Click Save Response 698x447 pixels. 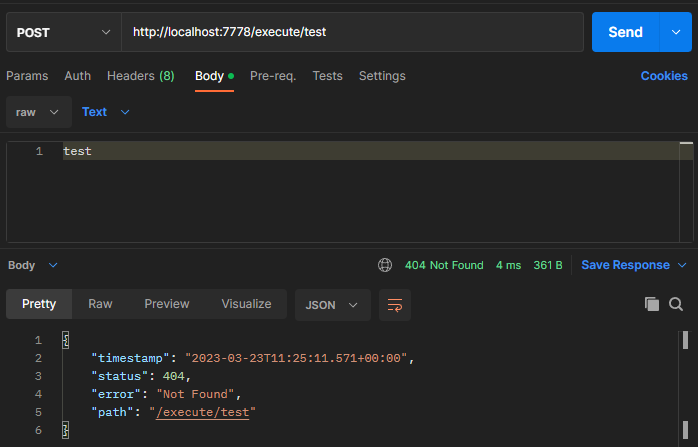coord(625,265)
